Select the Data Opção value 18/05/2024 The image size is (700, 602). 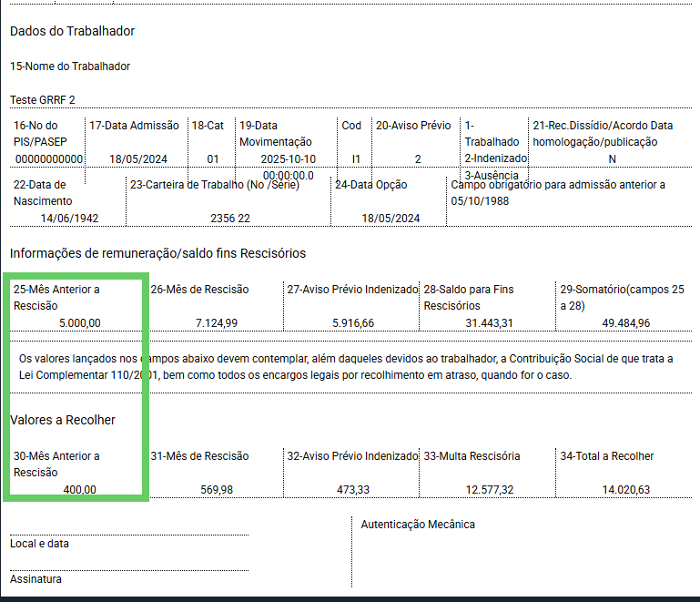pyautogui.click(x=391, y=218)
